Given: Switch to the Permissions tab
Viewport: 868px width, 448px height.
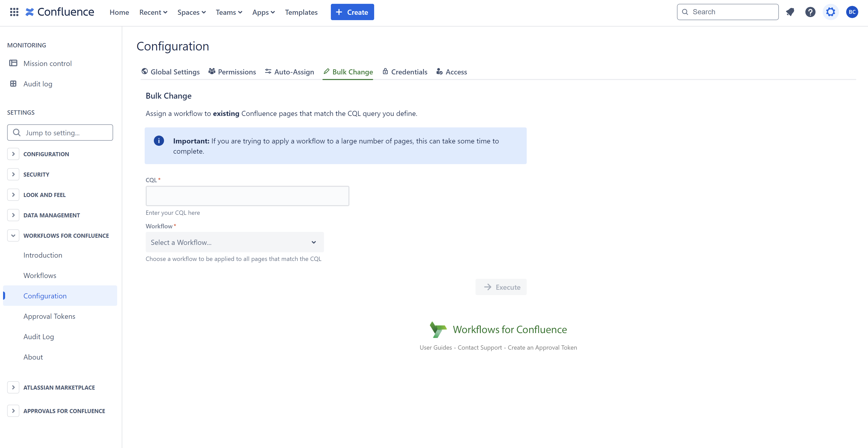Looking at the screenshot, I should [232, 72].
